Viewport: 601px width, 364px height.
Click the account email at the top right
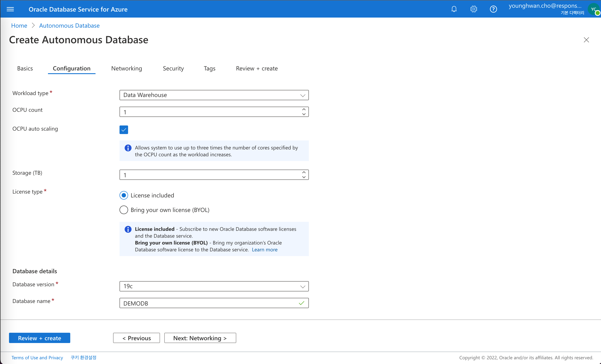coord(545,6)
